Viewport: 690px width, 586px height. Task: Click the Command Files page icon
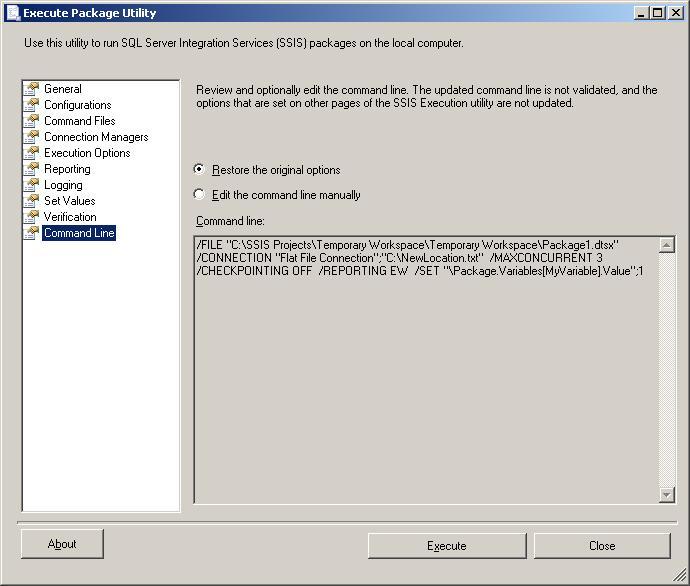tap(32, 121)
